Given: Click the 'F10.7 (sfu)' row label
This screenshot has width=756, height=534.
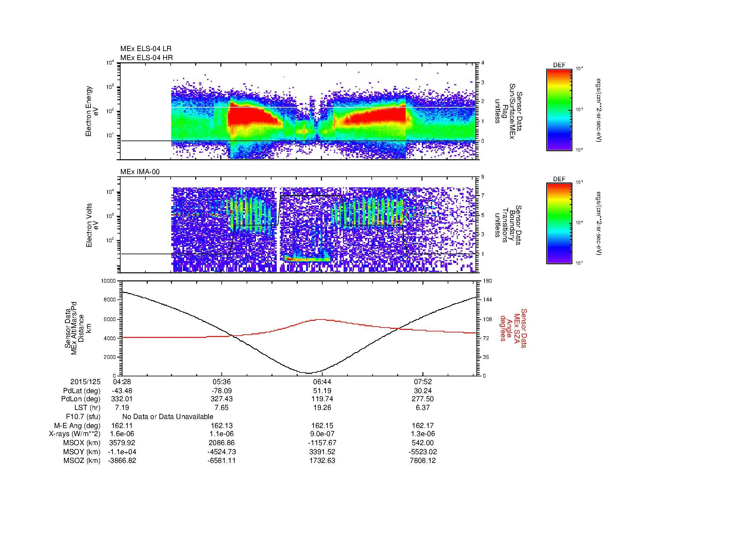Looking at the screenshot, I should 83,417.
